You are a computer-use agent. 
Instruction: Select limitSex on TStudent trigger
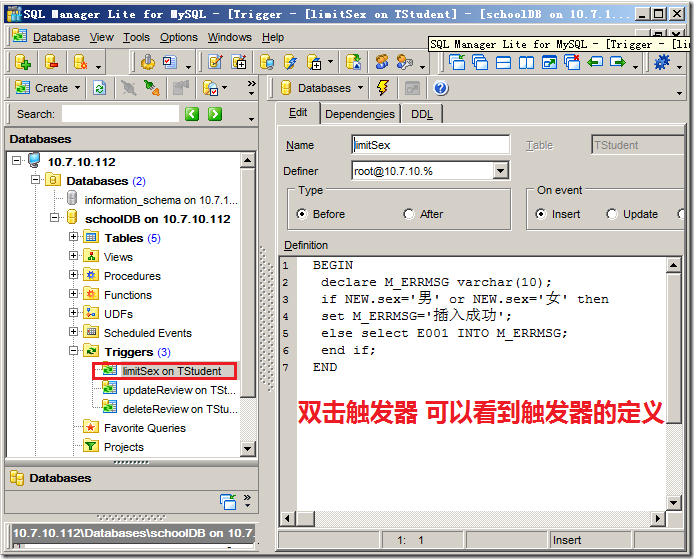click(172, 371)
